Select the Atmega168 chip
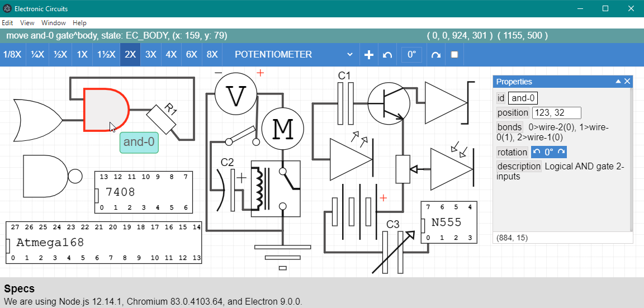The image size is (644, 308). click(103, 242)
